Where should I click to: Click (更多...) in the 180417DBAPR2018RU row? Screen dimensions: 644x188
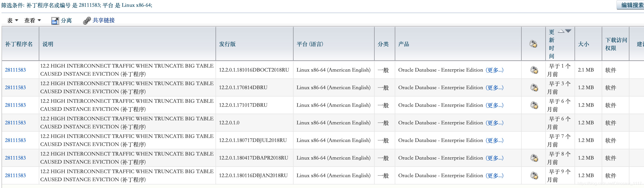pos(494,158)
